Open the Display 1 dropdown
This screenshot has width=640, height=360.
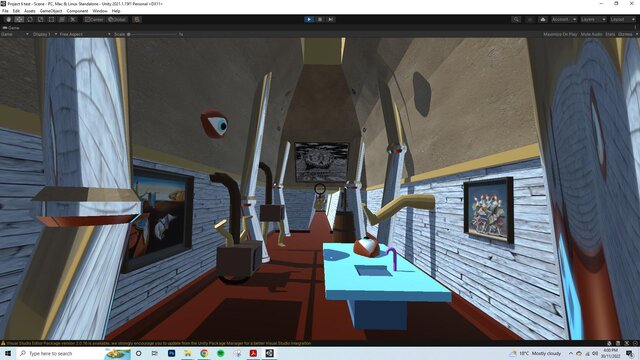pyautogui.click(x=44, y=34)
